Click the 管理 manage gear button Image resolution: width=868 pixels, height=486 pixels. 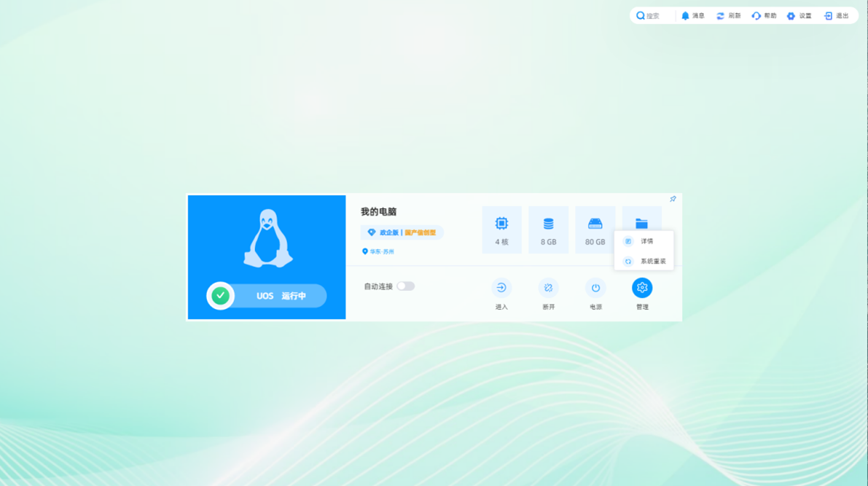tap(642, 288)
